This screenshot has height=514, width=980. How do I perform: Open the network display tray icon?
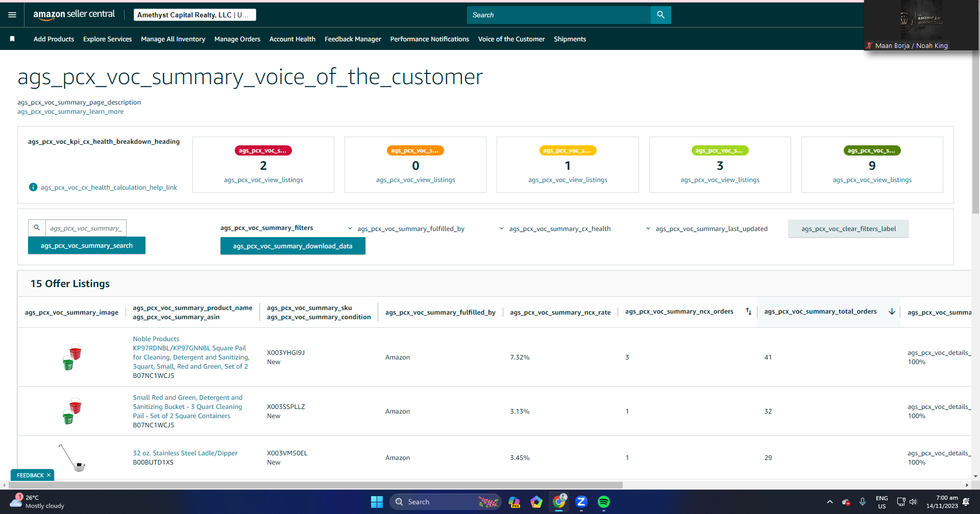tap(901, 502)
